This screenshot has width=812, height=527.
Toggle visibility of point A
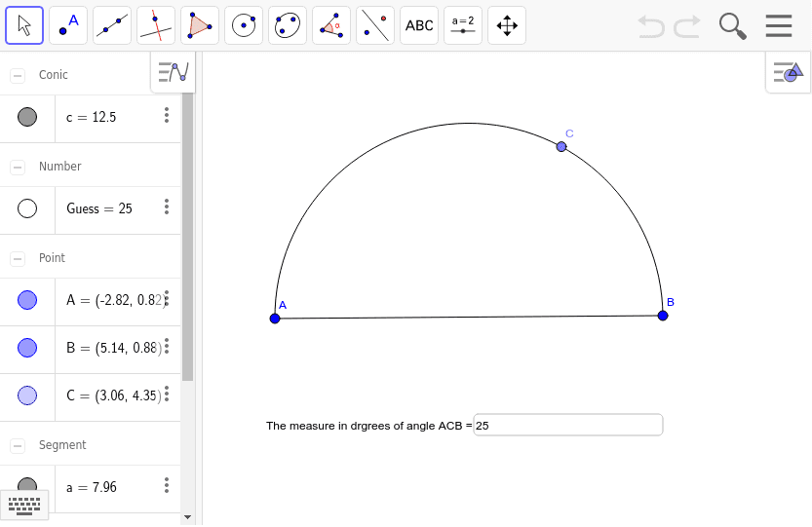click(27, 300)
